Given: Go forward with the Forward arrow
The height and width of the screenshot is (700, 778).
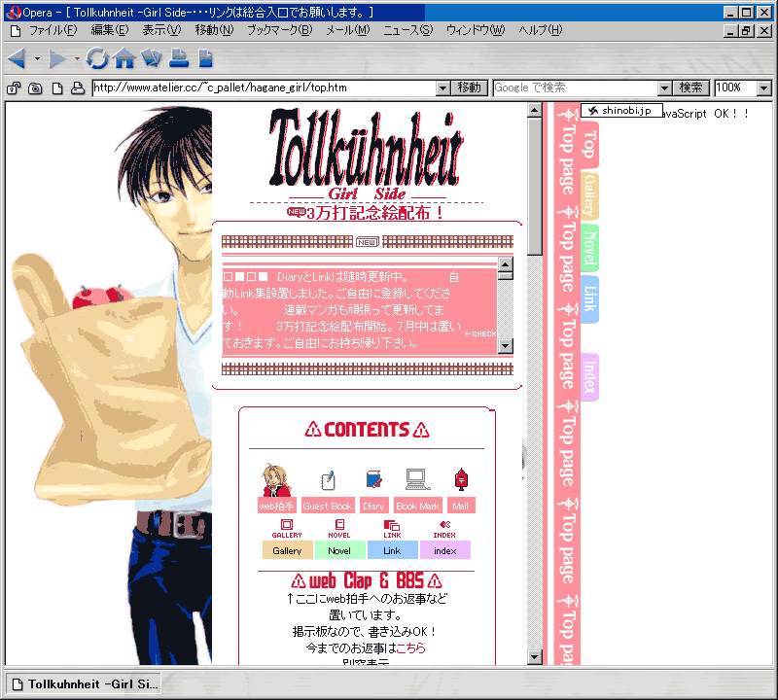Looking at the screenshot, I should pyautogui.click(x=57, y=58).
